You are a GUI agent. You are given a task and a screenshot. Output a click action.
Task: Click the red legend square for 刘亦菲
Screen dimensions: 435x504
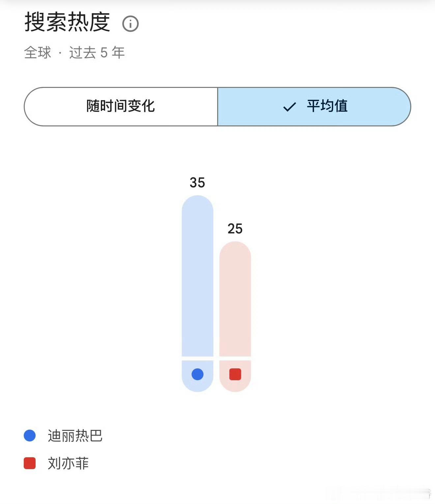click(30, 463)
